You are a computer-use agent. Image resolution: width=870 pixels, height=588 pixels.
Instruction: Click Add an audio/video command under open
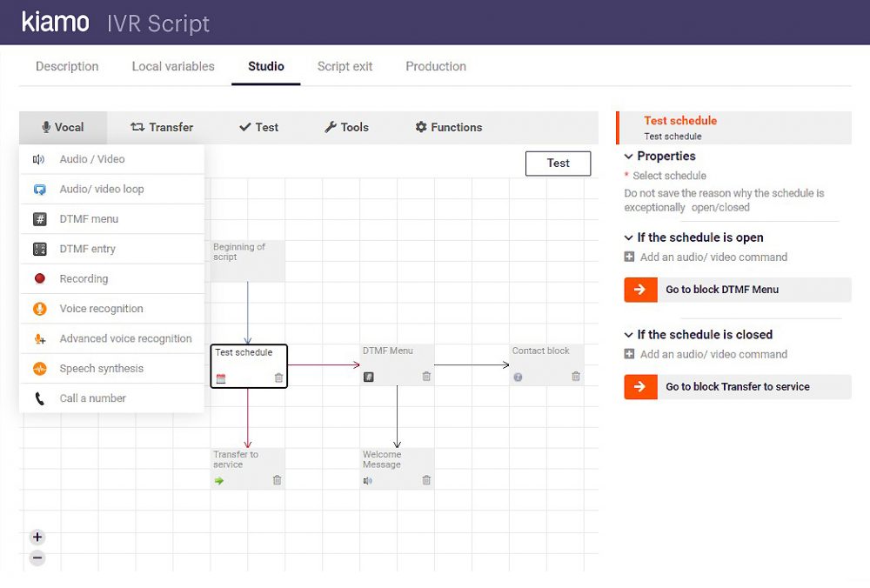713,257
